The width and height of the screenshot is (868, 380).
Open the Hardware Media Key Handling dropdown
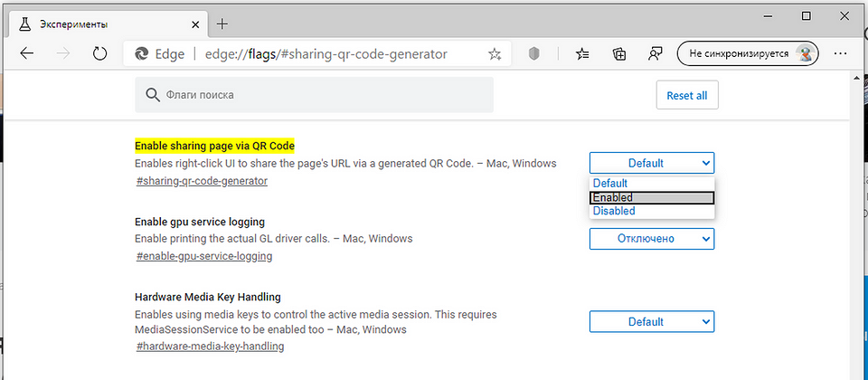click(652, 322)
